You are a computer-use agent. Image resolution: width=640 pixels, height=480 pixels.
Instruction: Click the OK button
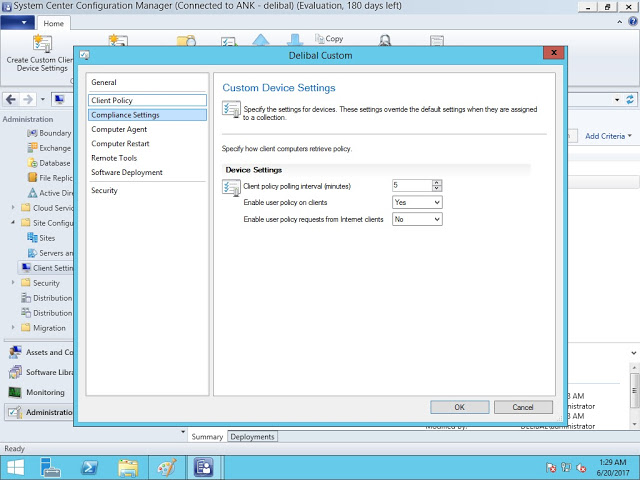[x=459, y=407]
